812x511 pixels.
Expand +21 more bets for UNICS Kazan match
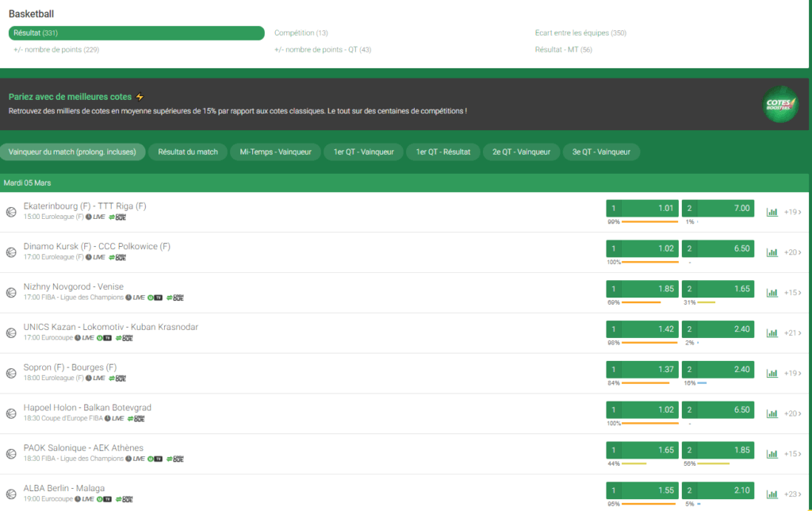pyautogui.click(x=792, y=332)
